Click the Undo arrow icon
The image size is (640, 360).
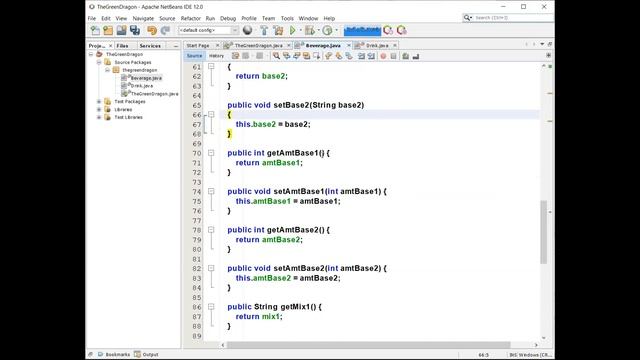pyautogui.click(x=152, y=30)
